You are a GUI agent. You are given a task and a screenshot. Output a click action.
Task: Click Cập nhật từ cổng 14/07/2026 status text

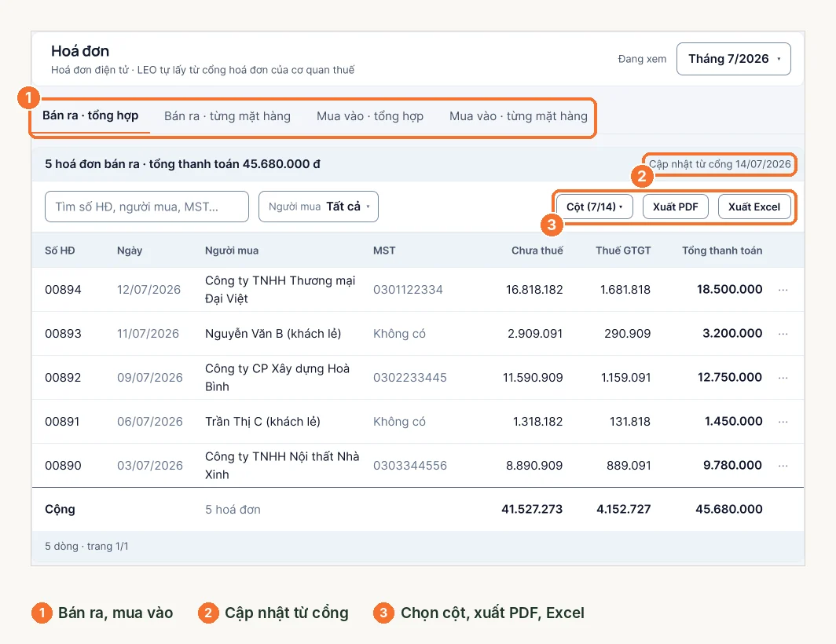[720, 164]
